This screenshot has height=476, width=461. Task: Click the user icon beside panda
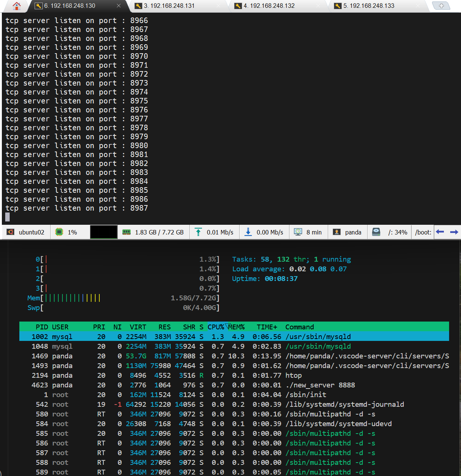click(x=337, y=232)
